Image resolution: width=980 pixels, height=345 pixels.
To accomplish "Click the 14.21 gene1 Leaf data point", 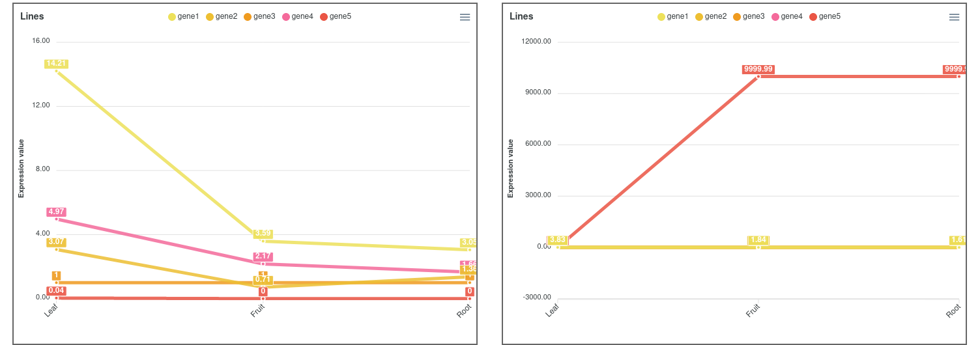I will pos(57,71).
